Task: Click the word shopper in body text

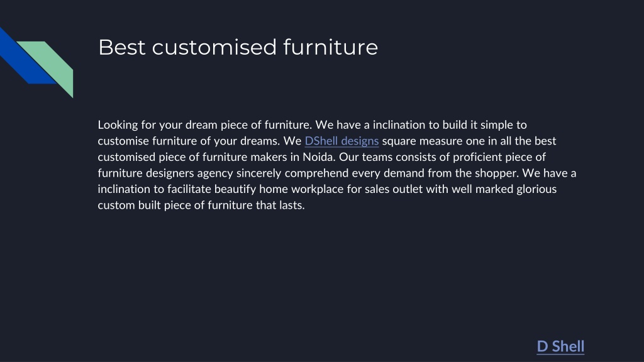Action: 497,173
